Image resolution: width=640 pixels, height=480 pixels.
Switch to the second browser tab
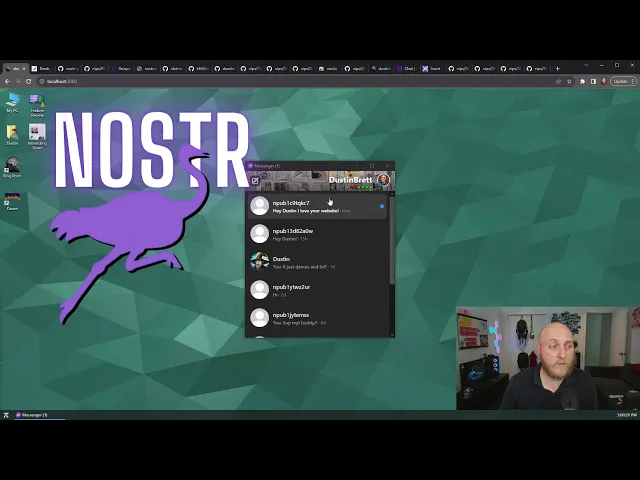point(41,69)
